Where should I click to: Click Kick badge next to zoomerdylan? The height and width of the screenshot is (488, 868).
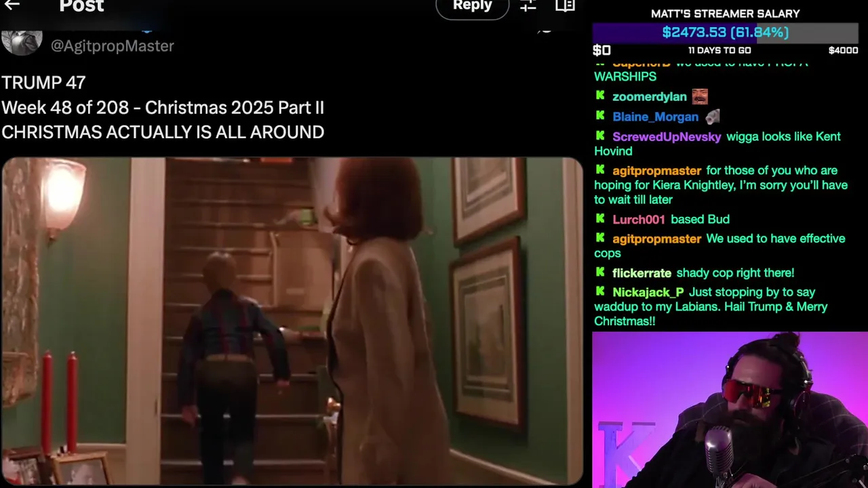tap(600, 96)
